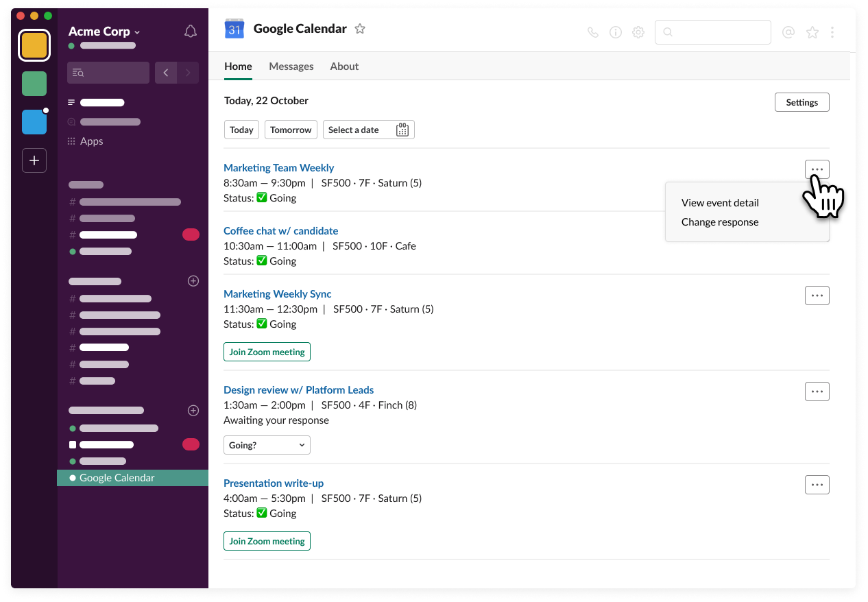Image resolution: width=868 pixels, height=602 pixels.
Task: Add channel via first sidebar plus
Action: [193, 281]
